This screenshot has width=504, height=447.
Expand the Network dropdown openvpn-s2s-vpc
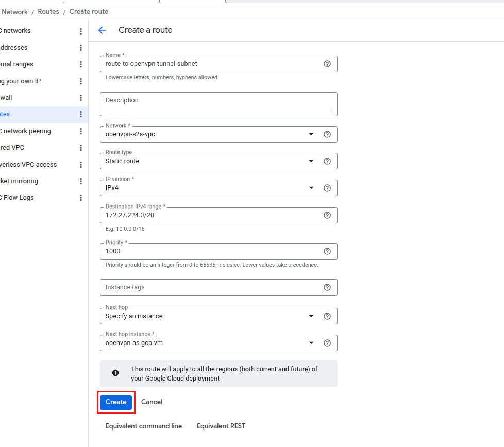click(311, 134)
